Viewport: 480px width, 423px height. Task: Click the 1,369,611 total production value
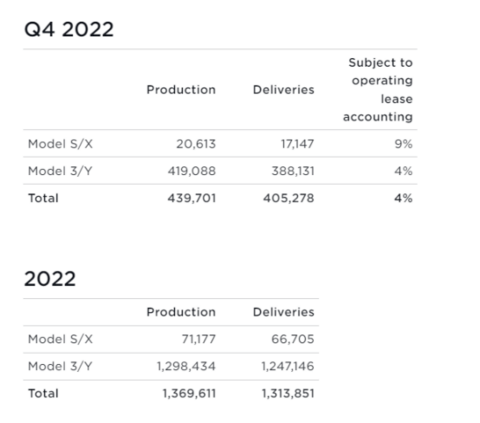189,393
